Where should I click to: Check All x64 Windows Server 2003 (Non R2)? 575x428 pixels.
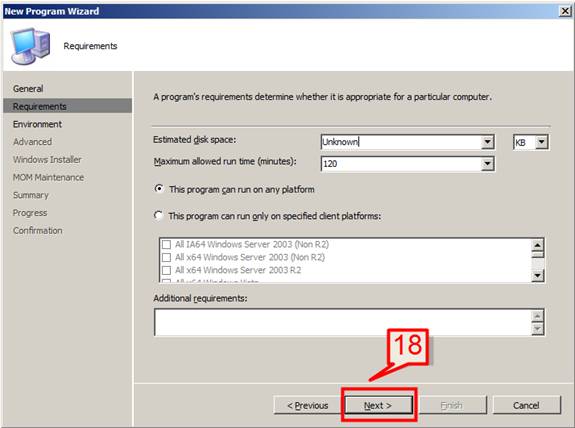tap(166, 257)
